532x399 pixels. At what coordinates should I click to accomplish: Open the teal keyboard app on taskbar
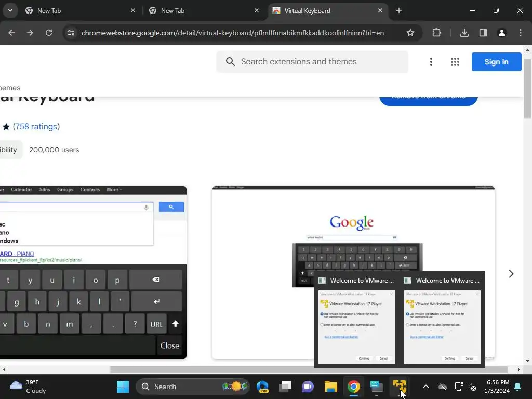click(376, 387)
